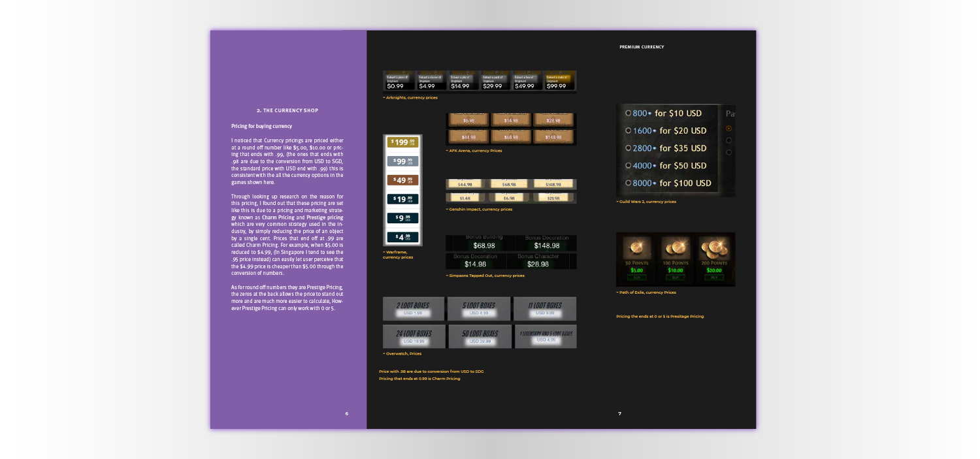
Task: Pick the $99.99 crate of Originium tile
Action: (x=560, y=81)
